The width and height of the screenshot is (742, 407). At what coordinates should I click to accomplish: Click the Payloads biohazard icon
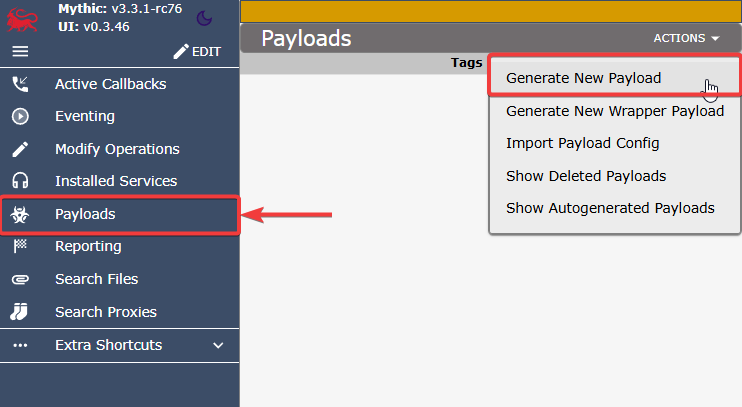pos(20,214)
